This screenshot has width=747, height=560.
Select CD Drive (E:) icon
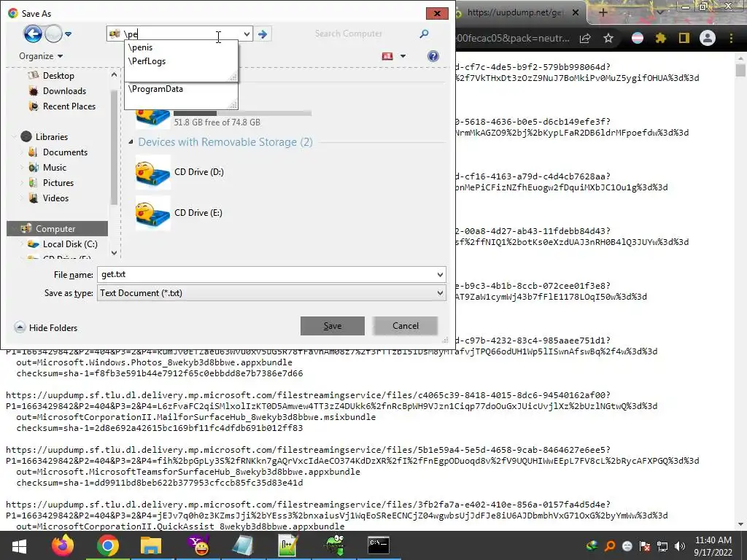[x=153, y=214]
